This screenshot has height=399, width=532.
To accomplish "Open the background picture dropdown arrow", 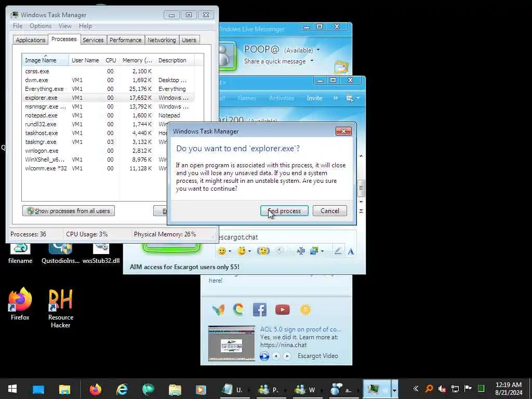I will (322, 251).
